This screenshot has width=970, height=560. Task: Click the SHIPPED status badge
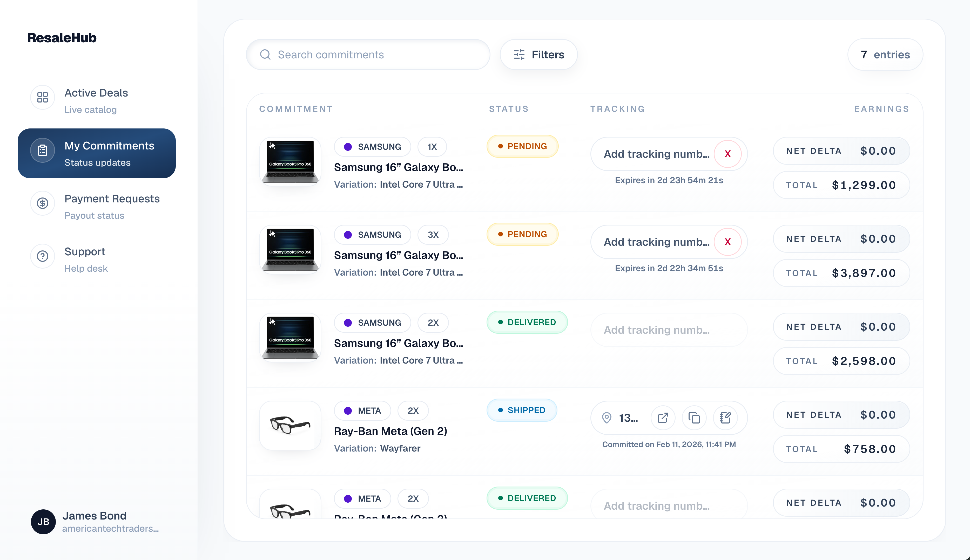(x=521, y=410)
